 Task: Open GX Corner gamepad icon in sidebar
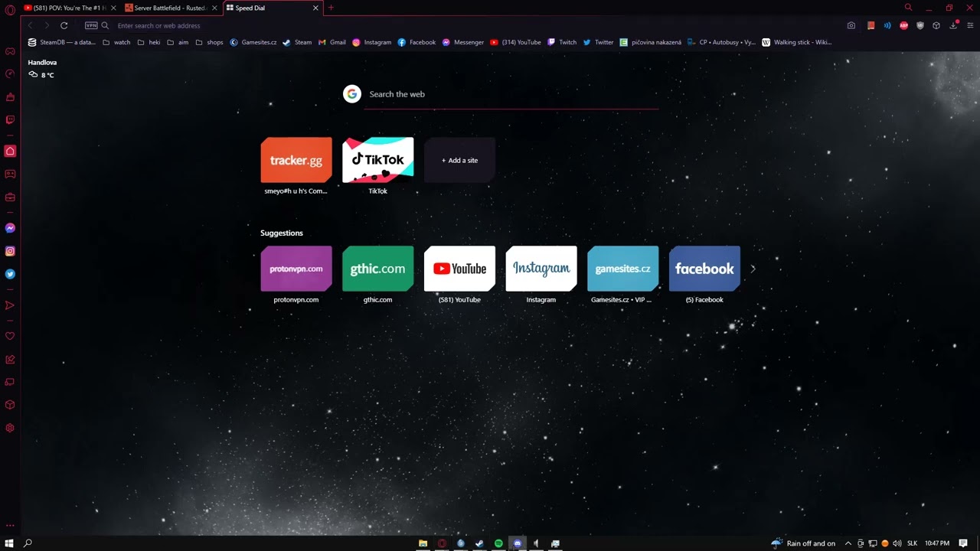coord(10,52)
